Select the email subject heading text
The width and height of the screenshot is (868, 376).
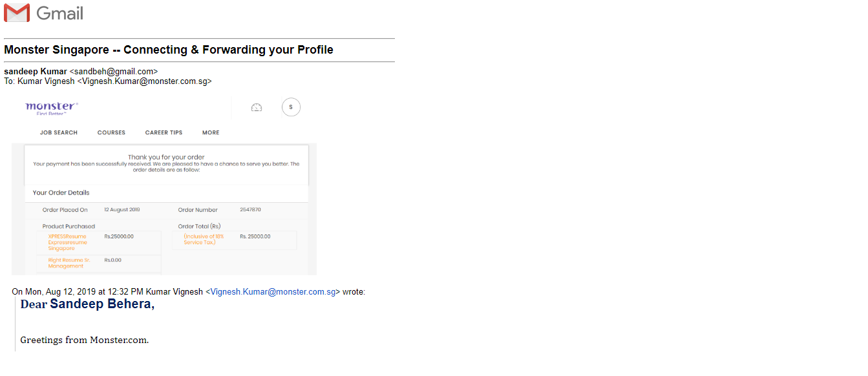tap(169, 50)
